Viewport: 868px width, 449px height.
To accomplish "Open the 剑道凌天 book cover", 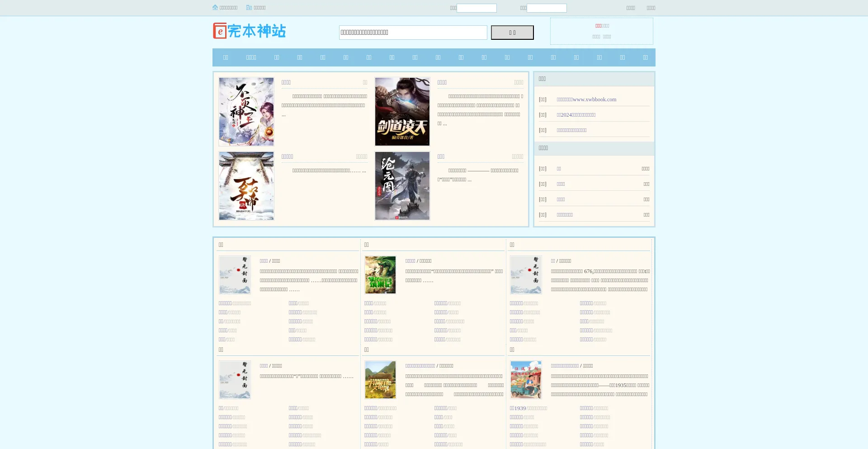I will click(402, 112).
